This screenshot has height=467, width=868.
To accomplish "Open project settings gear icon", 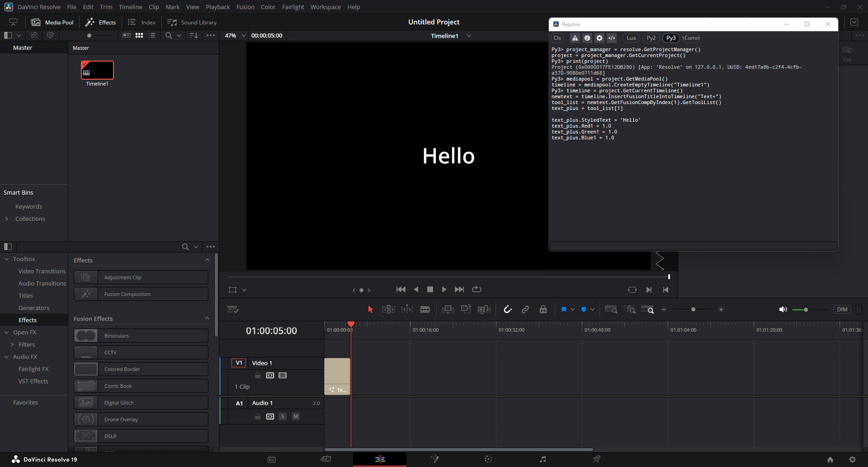I will 852,459.
